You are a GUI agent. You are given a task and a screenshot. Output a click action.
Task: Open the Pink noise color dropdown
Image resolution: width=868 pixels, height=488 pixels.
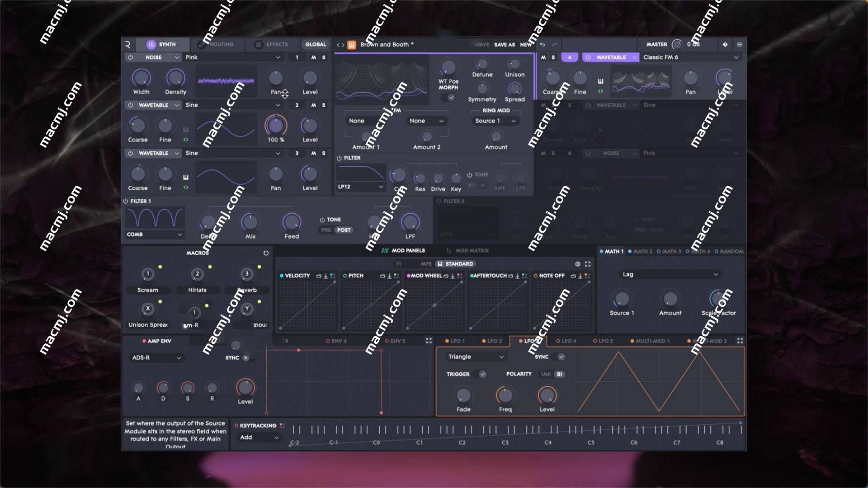(233, 57)
